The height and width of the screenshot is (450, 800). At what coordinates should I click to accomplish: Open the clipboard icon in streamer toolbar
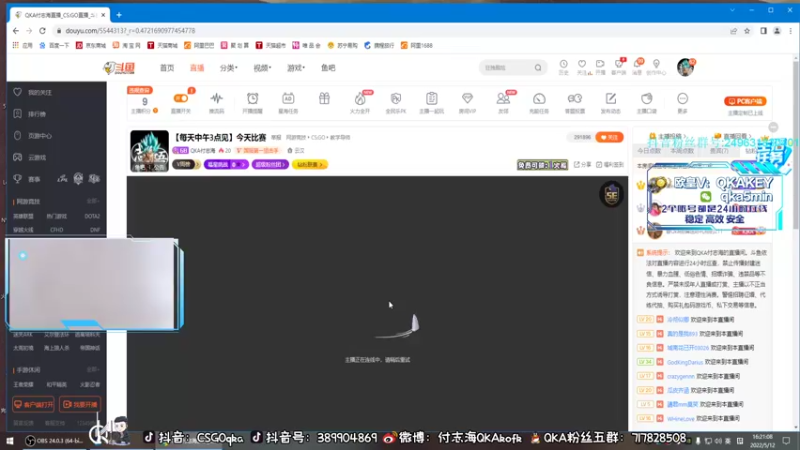432,98
